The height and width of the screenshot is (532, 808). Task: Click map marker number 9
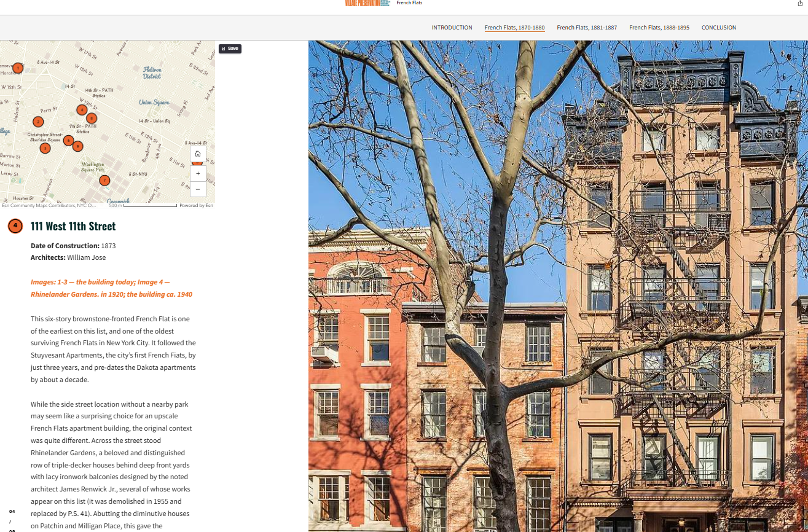click(x=77, y=146)
